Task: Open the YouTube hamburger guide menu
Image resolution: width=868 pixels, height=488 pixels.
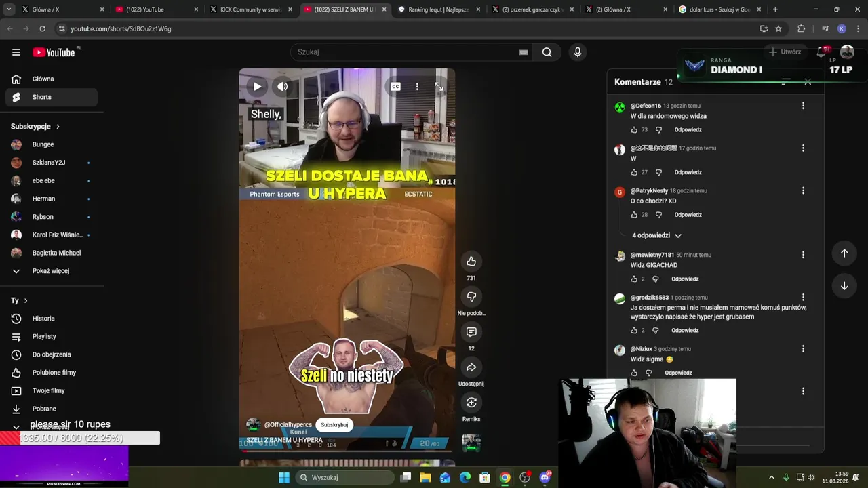Action: 16,52
